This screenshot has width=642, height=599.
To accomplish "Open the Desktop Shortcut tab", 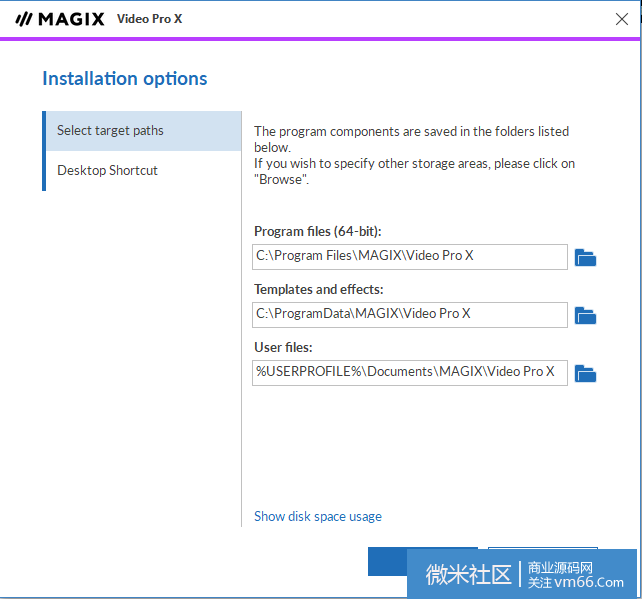I will click(143, 170).
